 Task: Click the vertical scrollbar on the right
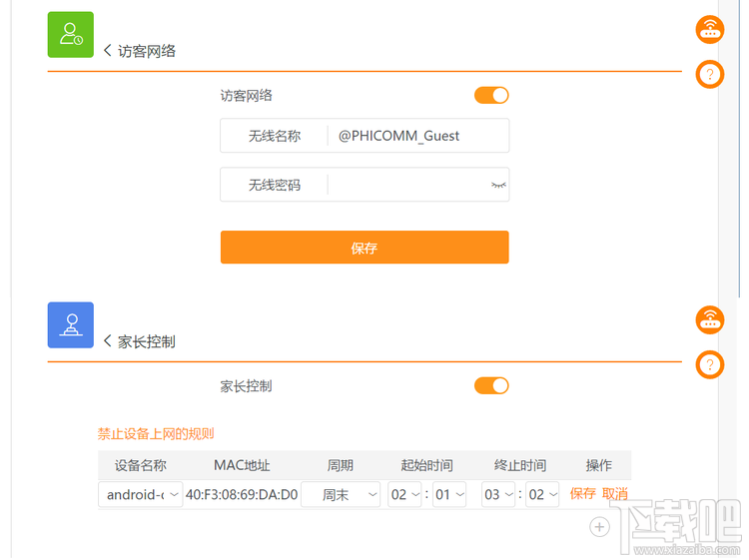[739, 149]
